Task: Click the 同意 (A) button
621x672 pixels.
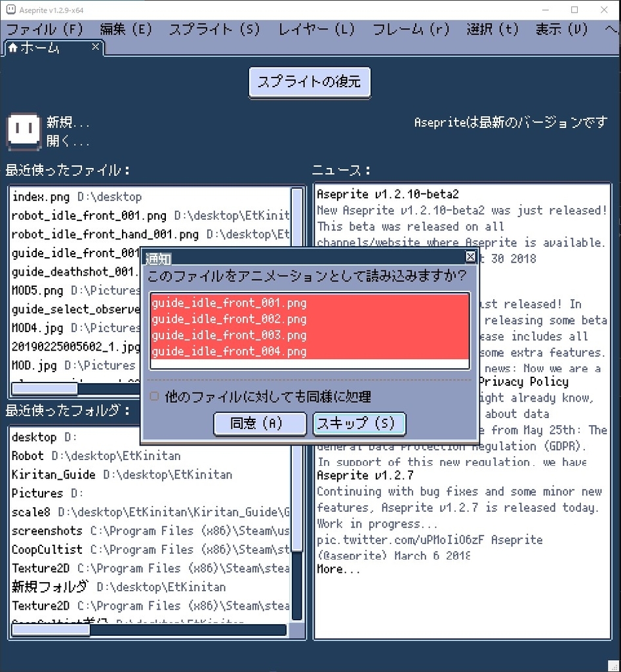Action: [x=260, y=423]
